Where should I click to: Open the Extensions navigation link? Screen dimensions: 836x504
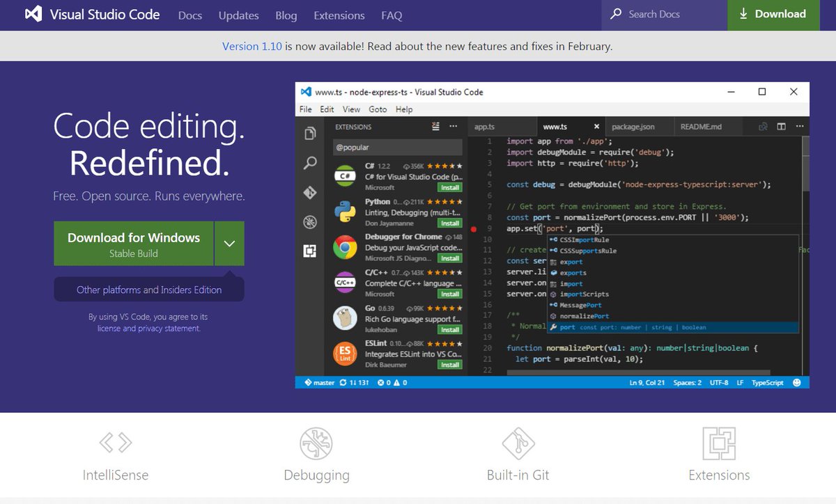click(339, 15)
